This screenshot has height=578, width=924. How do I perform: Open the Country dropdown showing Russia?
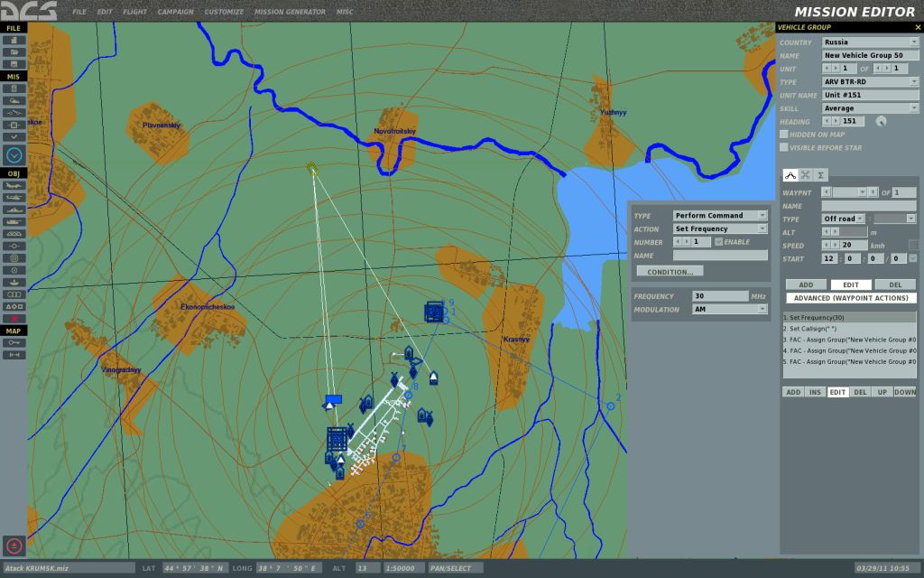[x=871, y=42]
